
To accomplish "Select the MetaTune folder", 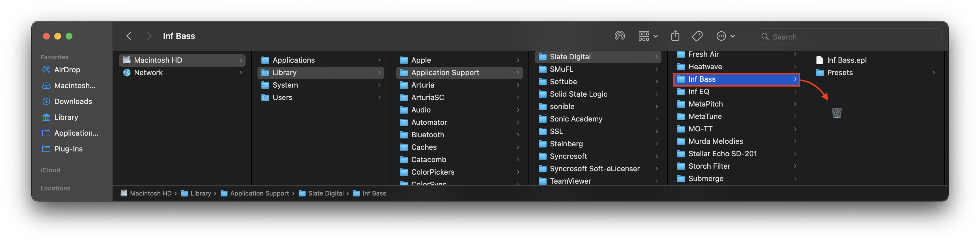I will [736, 117].
